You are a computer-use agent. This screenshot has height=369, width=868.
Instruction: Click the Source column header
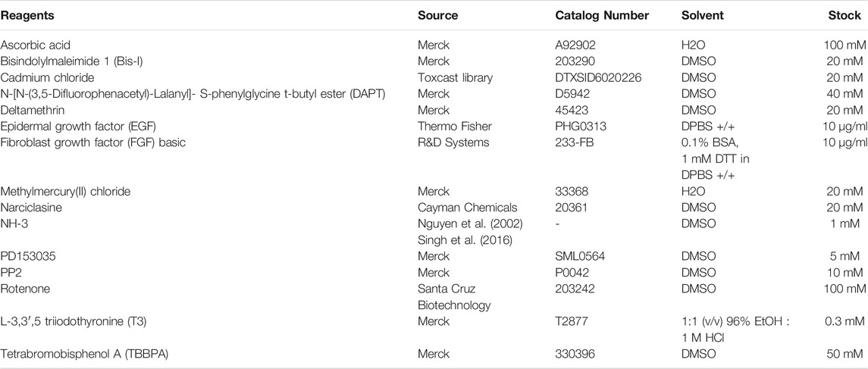coord(437,15)
